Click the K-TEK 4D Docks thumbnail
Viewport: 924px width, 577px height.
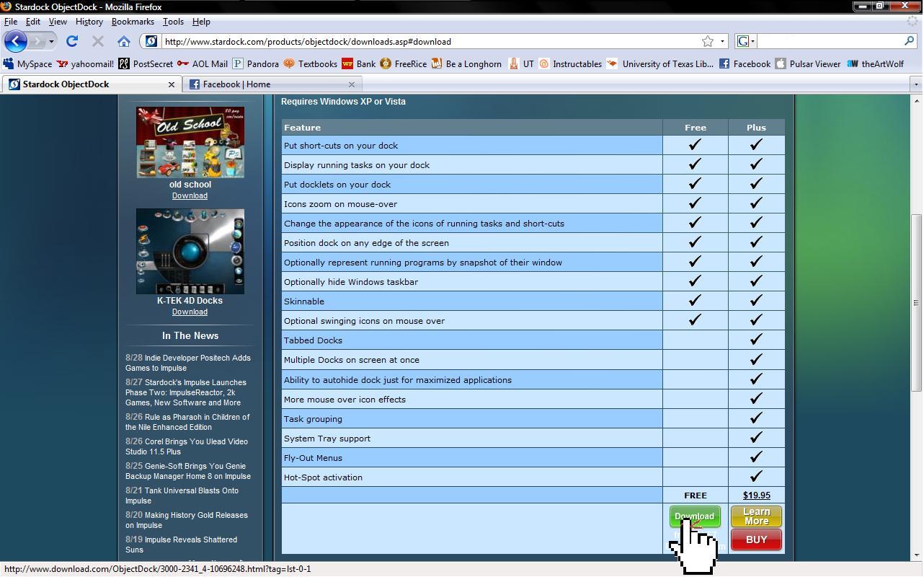[190, 251]
